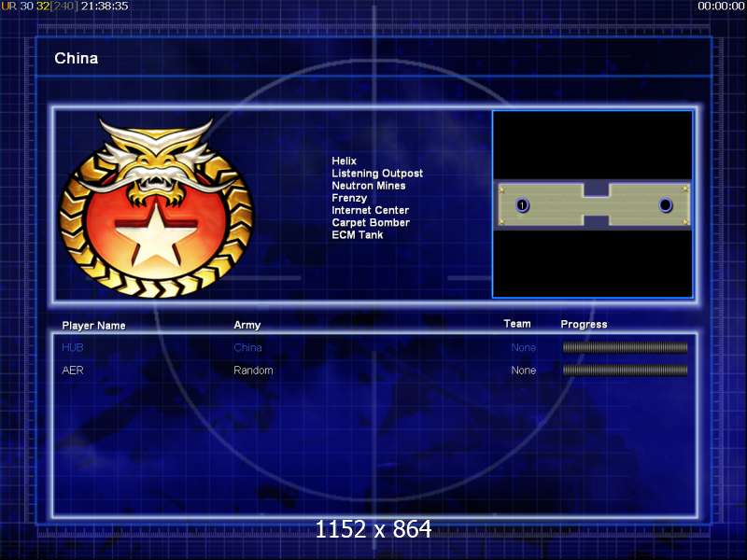Click the Army column header
The image size is (747, 560).
pyautogui.click(x=247, y=325)
